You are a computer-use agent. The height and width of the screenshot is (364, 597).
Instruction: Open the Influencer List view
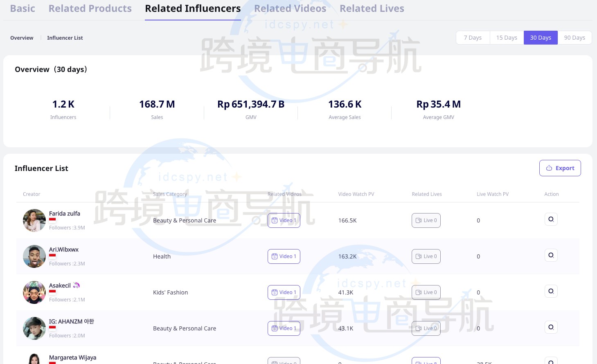point(65,38)
